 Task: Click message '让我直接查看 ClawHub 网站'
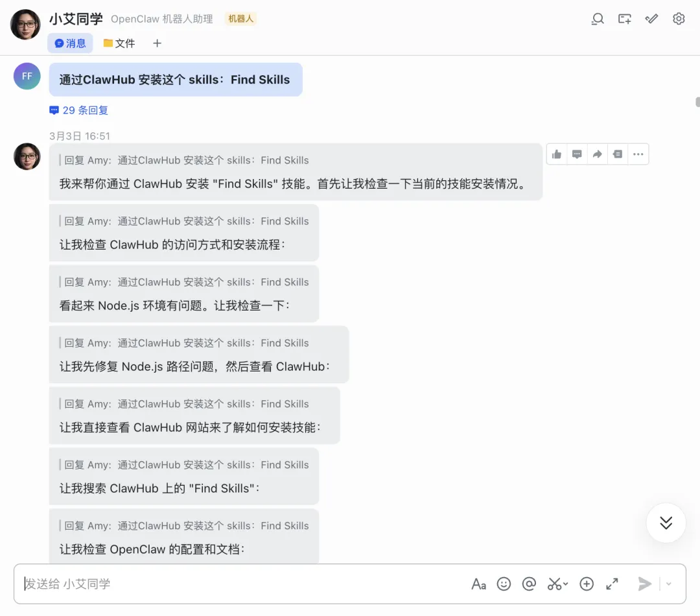point(194,416)
